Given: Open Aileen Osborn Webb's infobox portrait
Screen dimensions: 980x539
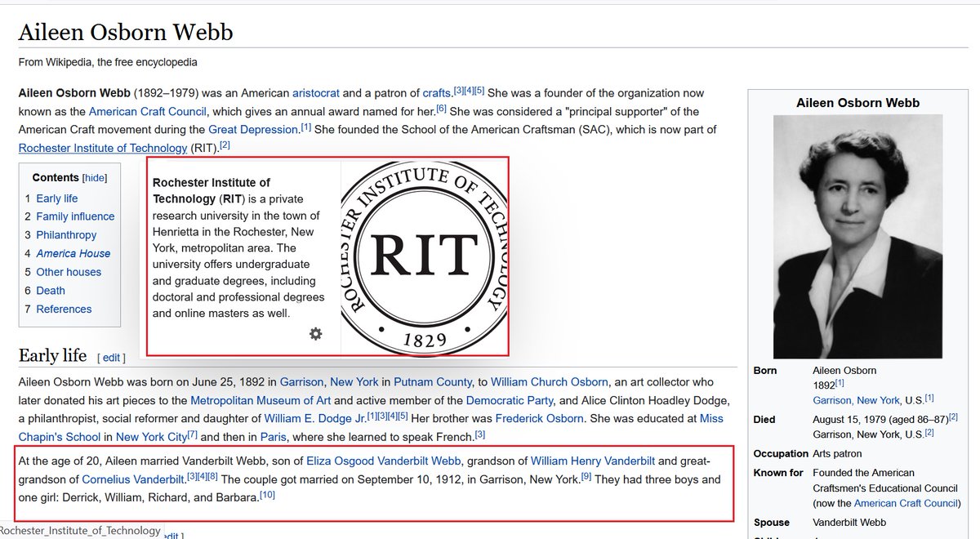Looking at the screenshot, I should pos(857,236).
